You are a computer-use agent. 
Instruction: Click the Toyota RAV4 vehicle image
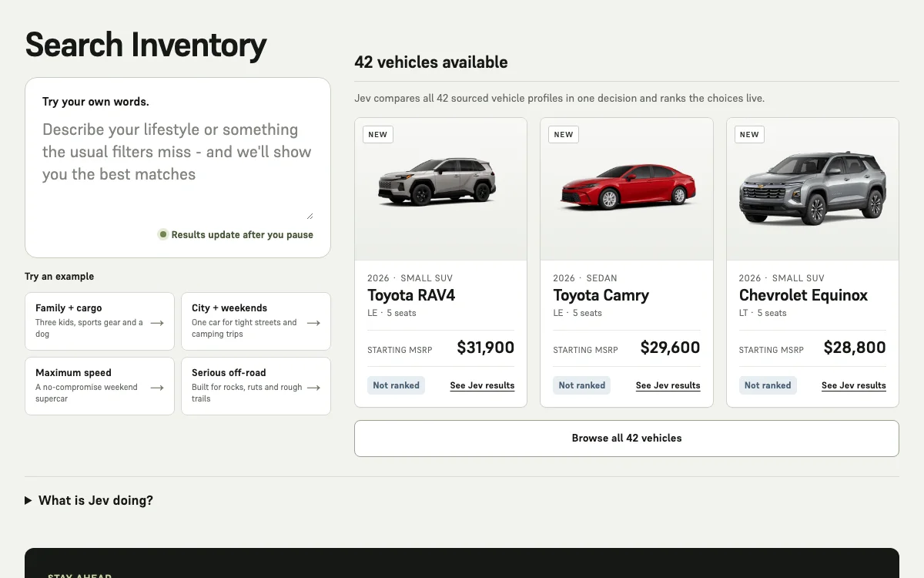[x=437, y=182]
